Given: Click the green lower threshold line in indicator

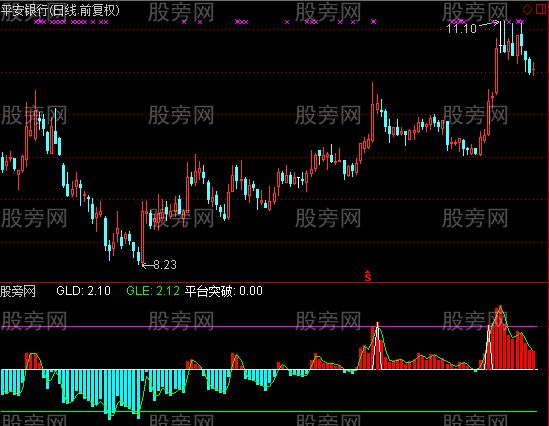Looking at the screenshot, I should [x=269, y=411].
